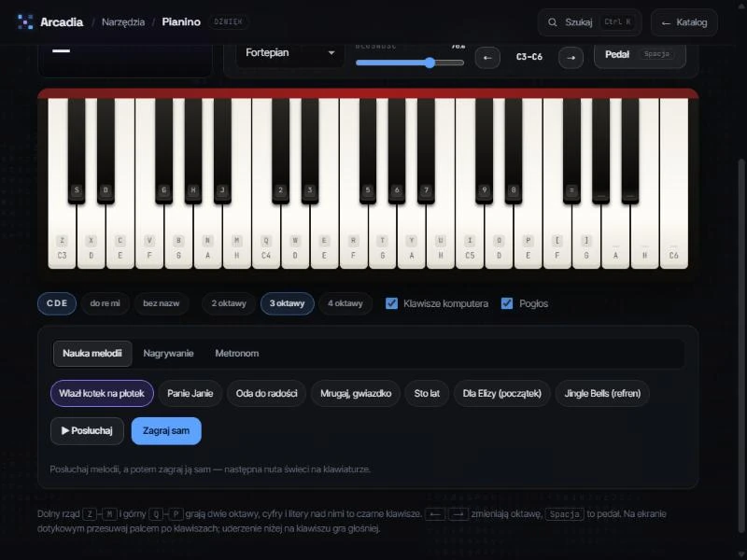This screenshot has width=747, height=560.
Task: Open search via the magnifier icon
Action: (552, 22)
